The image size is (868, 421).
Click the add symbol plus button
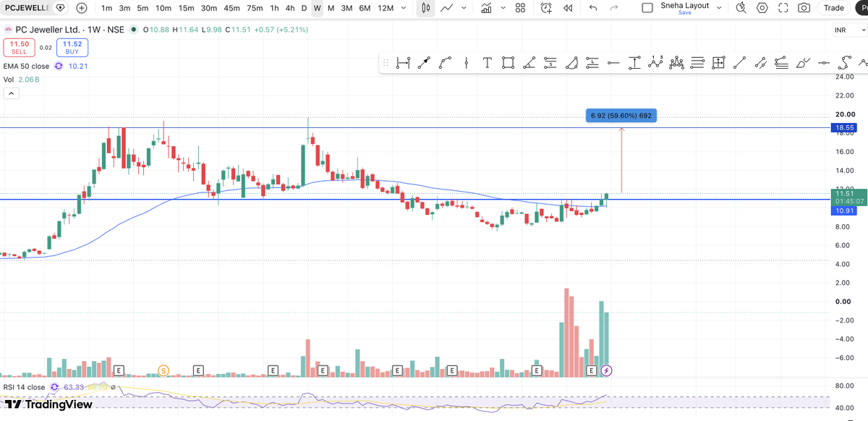(81, 8)
